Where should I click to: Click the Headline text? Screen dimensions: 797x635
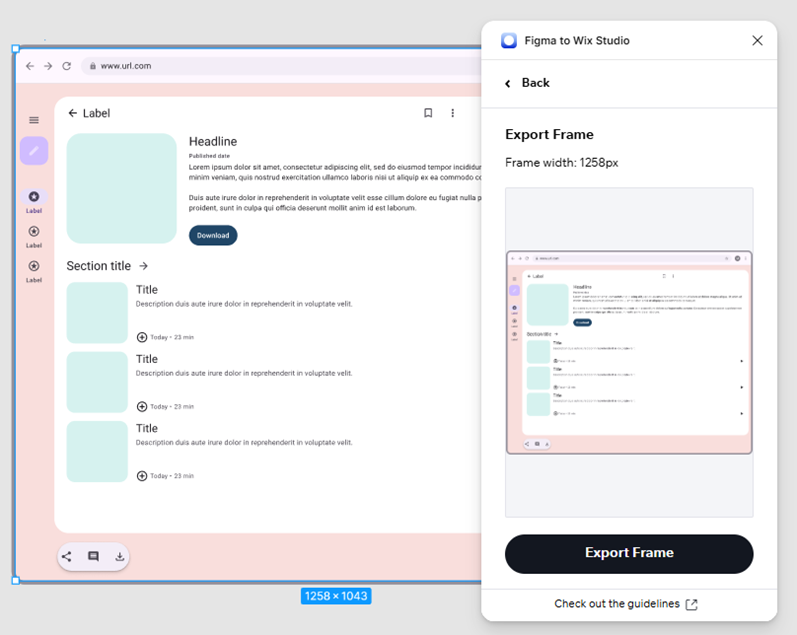click(x=213, y=141)
